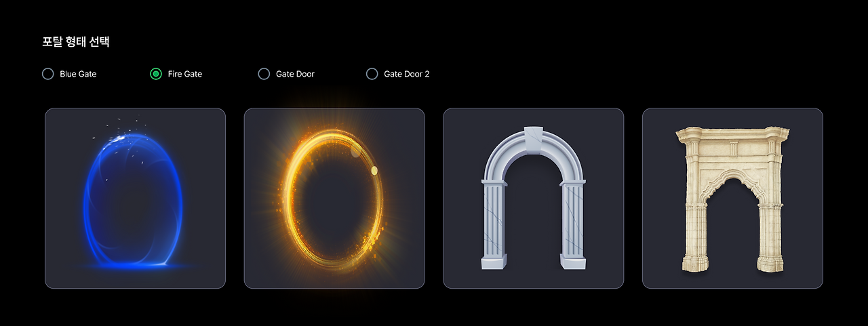Click the right fluted column of marble arch

[573, 224]
